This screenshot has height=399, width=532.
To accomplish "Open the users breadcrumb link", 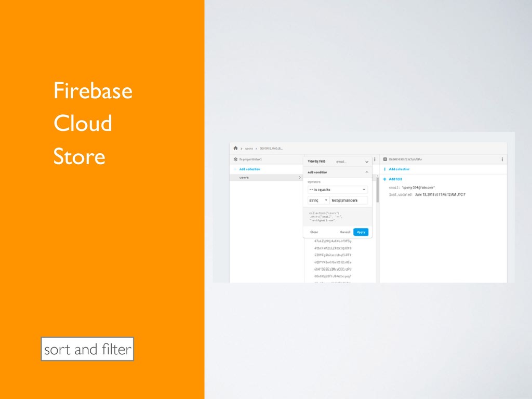I will point(249,149).
